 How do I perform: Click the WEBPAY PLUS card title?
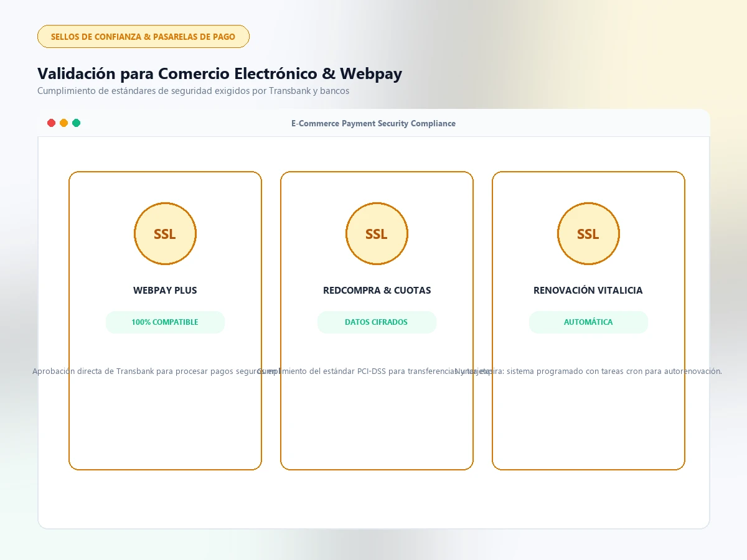tap(165, 291)
